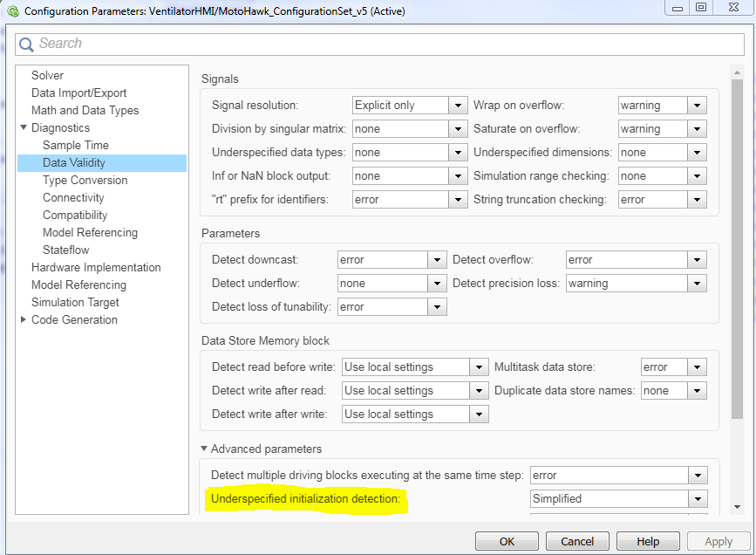Click the Parameters section heading
This screenshot has height=555, width=756.
[230, 233]
